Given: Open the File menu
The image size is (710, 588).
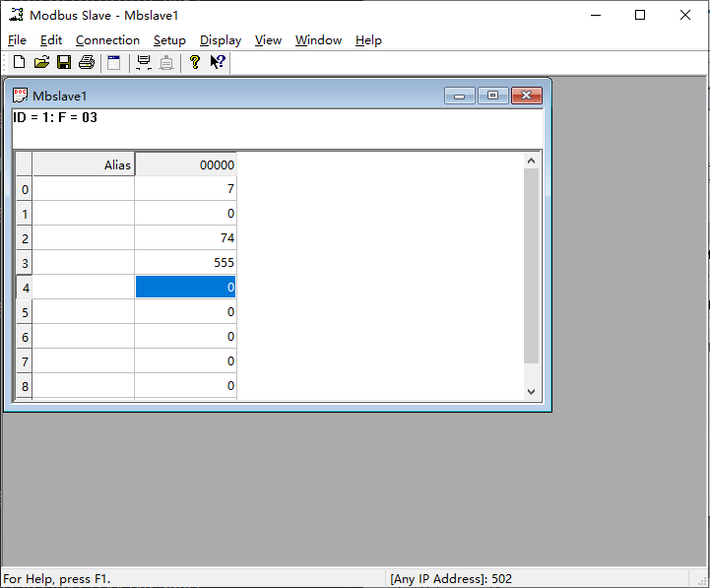Looking at the screenshot, I should click(17, 40).
